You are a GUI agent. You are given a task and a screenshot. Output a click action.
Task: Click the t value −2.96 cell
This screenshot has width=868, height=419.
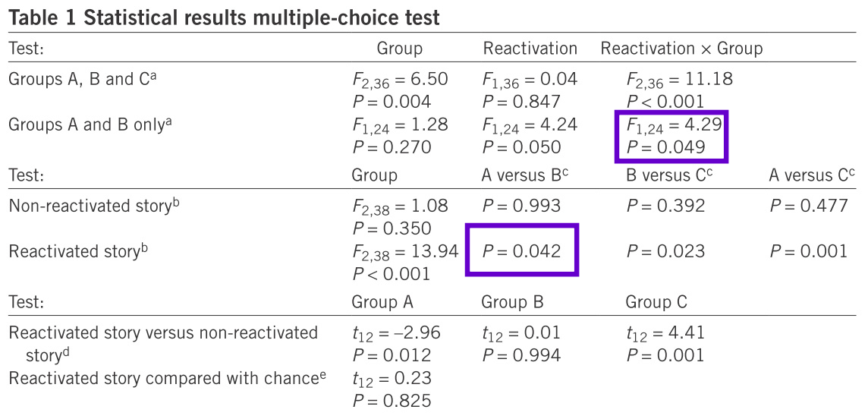click(x=395, y=332)
